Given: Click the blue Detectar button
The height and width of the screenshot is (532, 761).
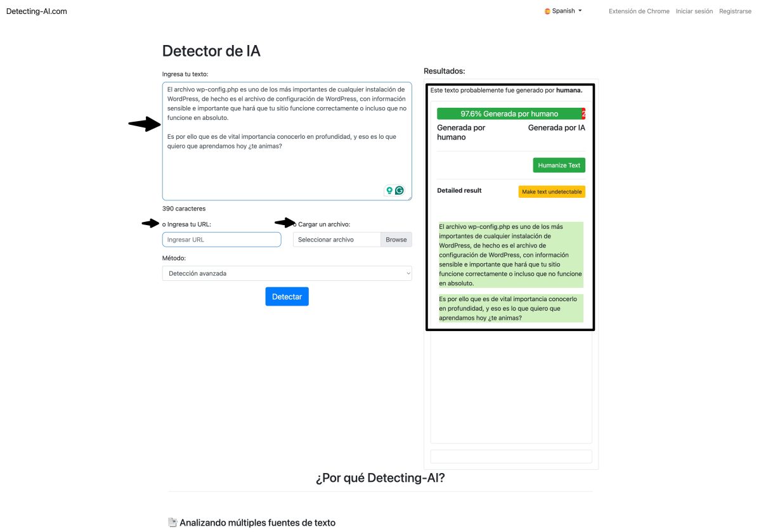Looking at the screenshot, I should click(x=287, y=296).
